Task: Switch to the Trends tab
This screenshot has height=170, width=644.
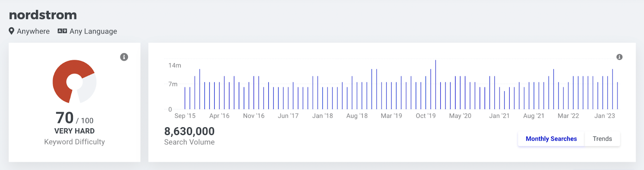Action: point(602,139)
